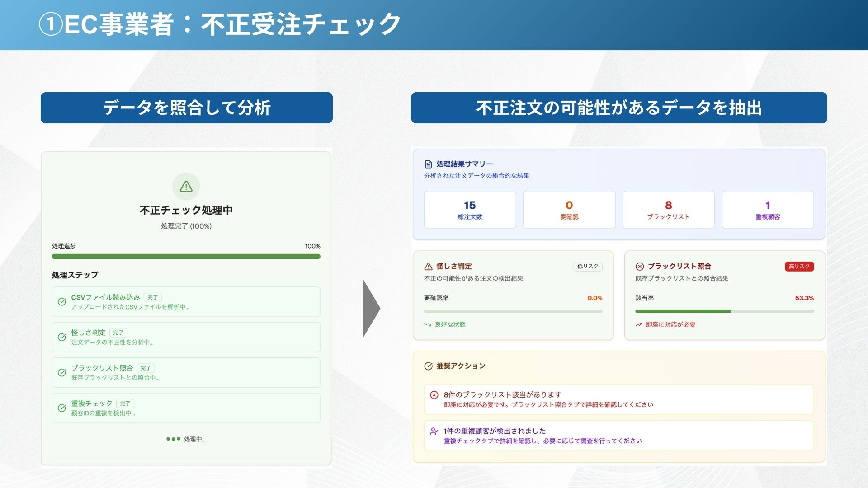
Task: Click the 該当率 53.3% progress bar
Action: [x=724, y=311]
